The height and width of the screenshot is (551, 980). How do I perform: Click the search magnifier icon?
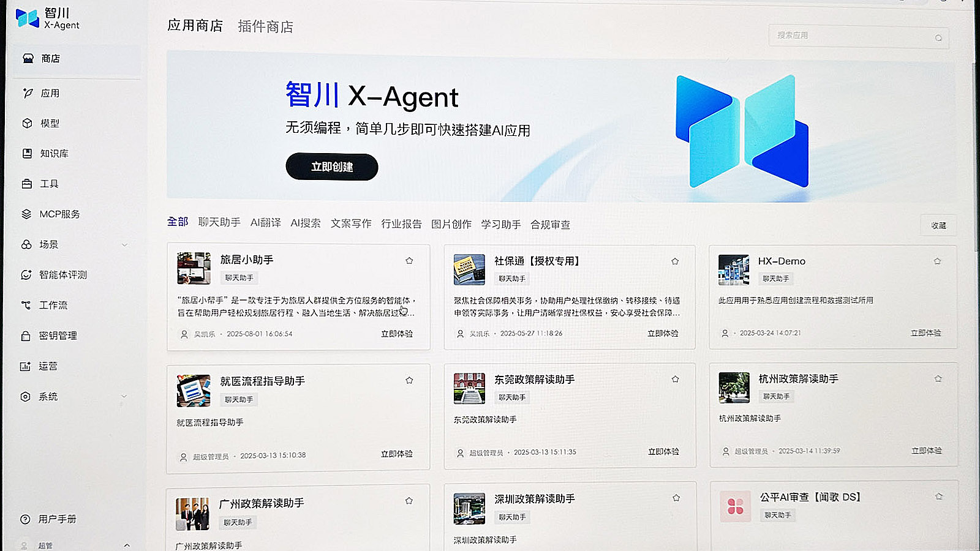tap(938, 38)
